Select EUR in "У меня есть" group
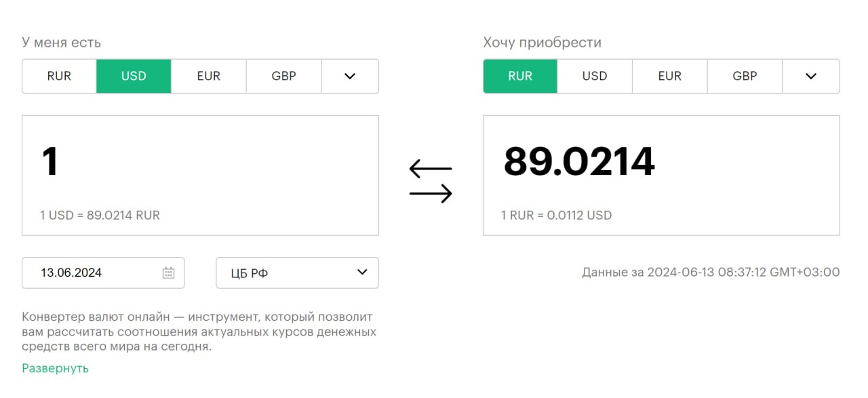 click(x=208, y=76)
